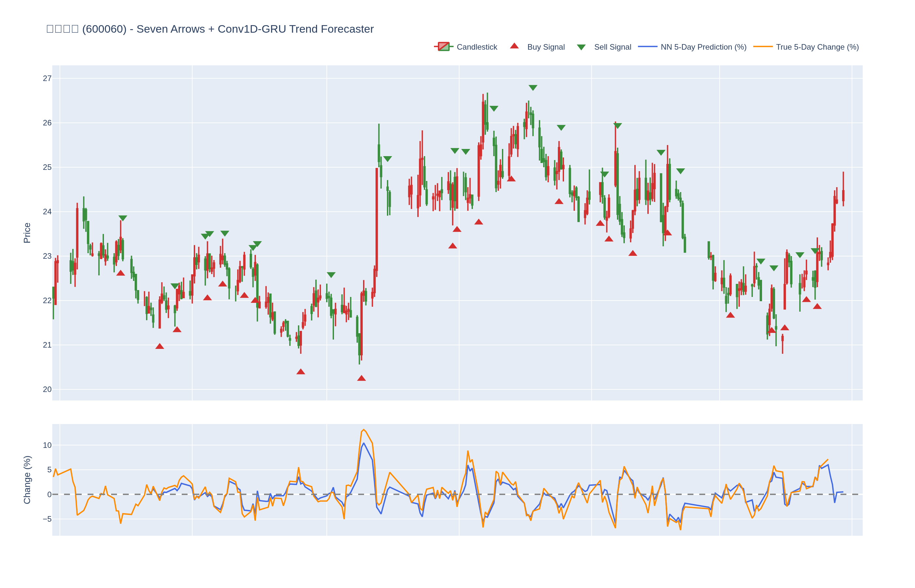
Task: Click the orange True Change line swatch in legend
Action: click(x=763, y=47)
